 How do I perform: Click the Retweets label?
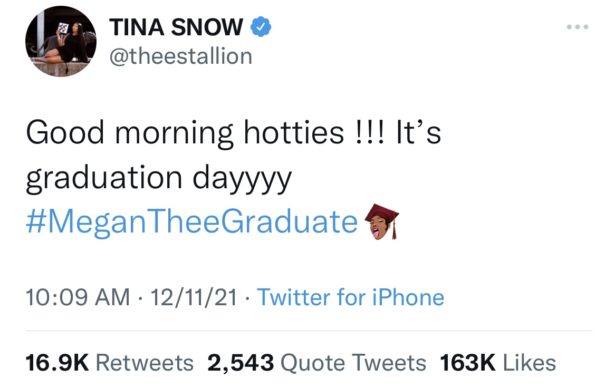[x=145, y=363]
